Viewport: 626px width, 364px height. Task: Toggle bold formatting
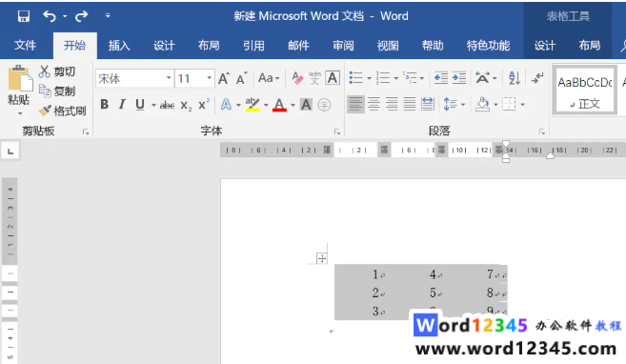click(x=105, y=105)
